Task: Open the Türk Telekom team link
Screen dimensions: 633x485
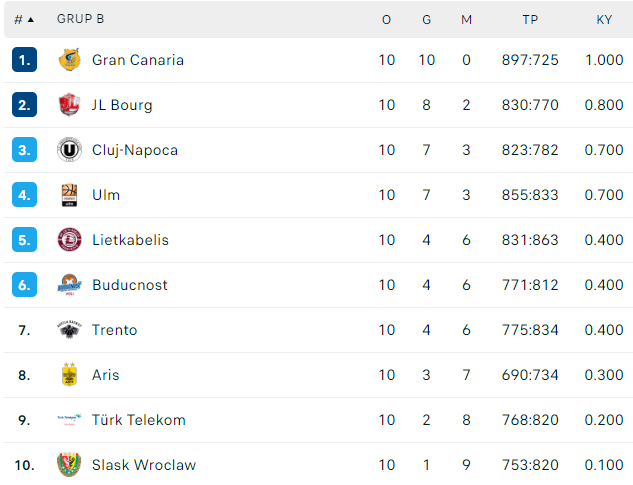Action: [x=139, y=420]
